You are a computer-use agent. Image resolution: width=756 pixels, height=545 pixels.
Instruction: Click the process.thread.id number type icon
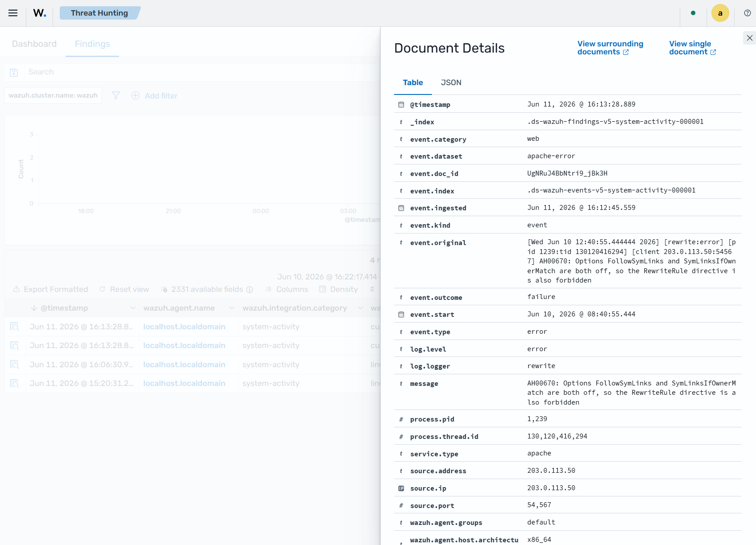pyautogui.click(x=401, y=437)
